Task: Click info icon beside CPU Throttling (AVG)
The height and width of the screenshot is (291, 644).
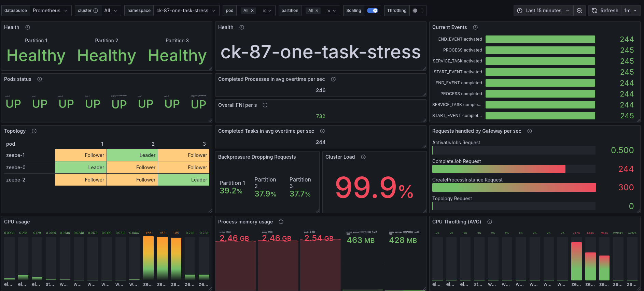Action: (490, 222)
